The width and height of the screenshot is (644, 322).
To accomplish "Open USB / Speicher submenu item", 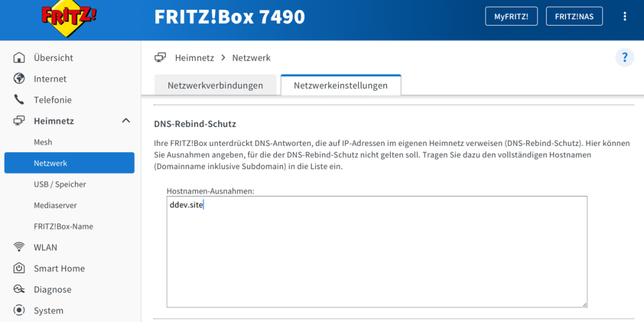I will 60,184.
